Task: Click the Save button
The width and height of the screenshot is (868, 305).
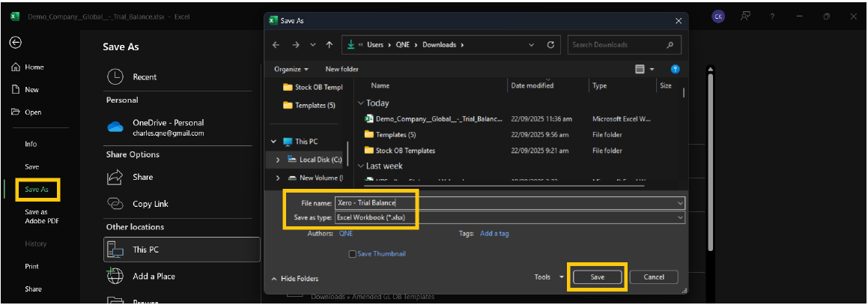Action: 598,277
